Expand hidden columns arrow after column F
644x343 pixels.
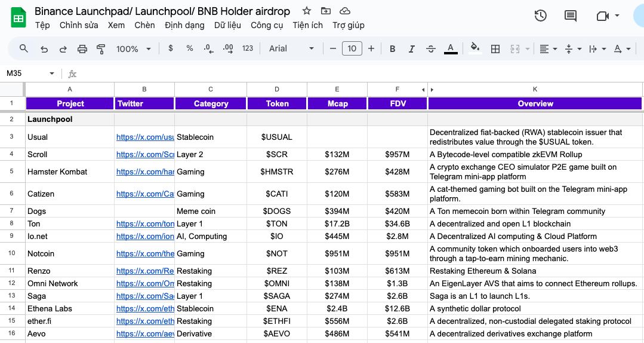[x=423, y=89]
